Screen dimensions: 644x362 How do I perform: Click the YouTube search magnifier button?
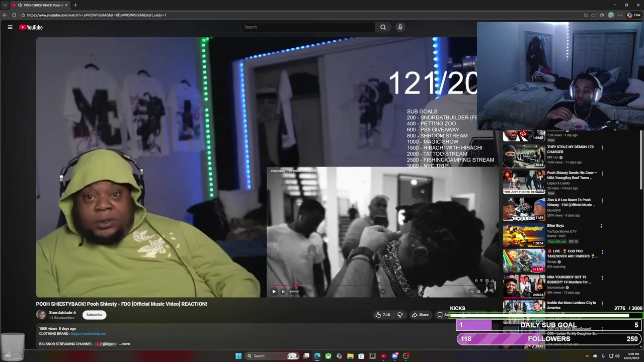pyautogui.click(x=383, y=27)
